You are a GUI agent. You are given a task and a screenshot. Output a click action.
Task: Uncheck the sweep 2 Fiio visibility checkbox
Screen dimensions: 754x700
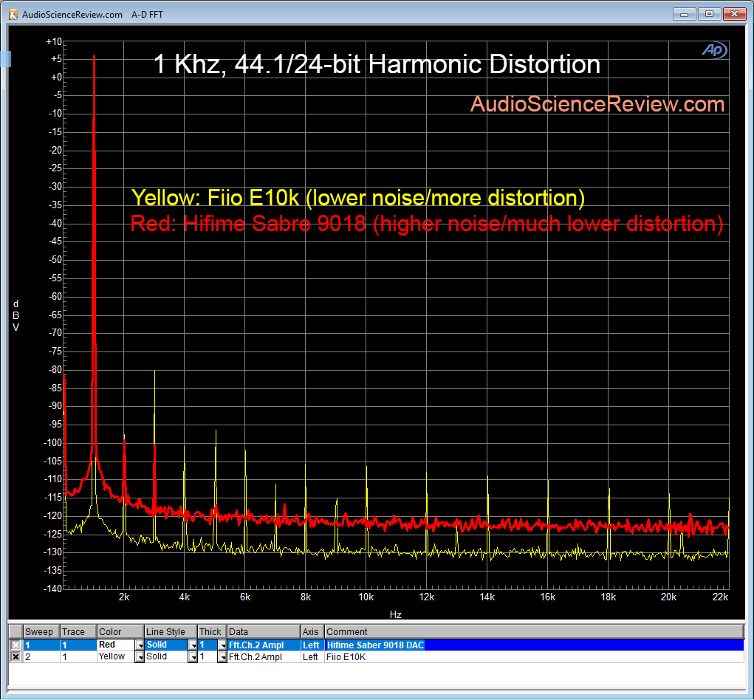click(16, 656)
